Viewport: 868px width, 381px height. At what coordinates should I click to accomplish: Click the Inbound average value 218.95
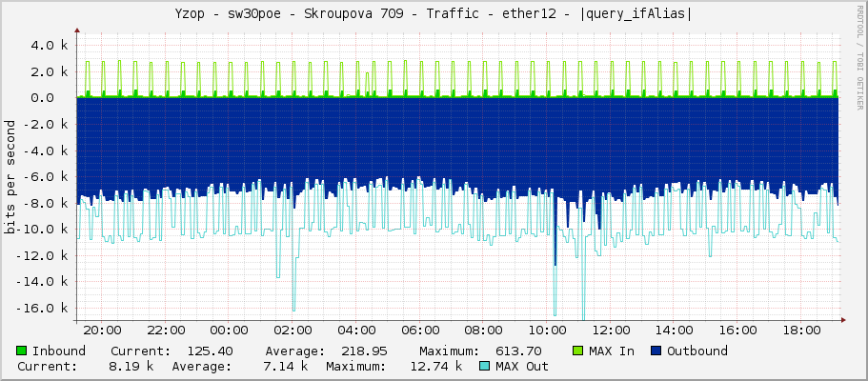click(x=364, y=351)
